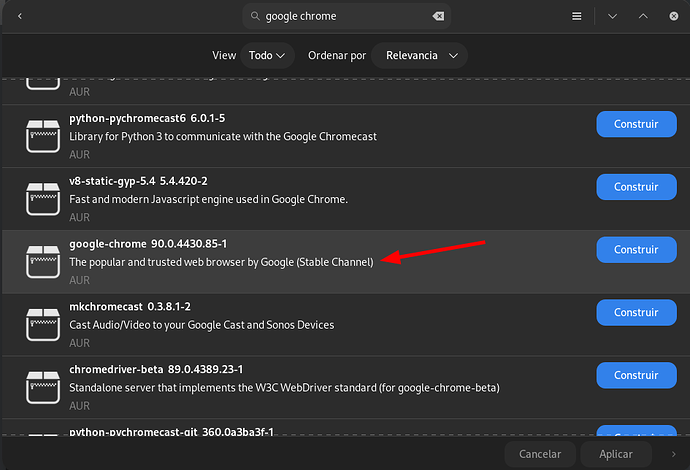The height and width of the screenshot is (470, 690).
Task: Click the search magnifier icon
Action: coord(255,16)
